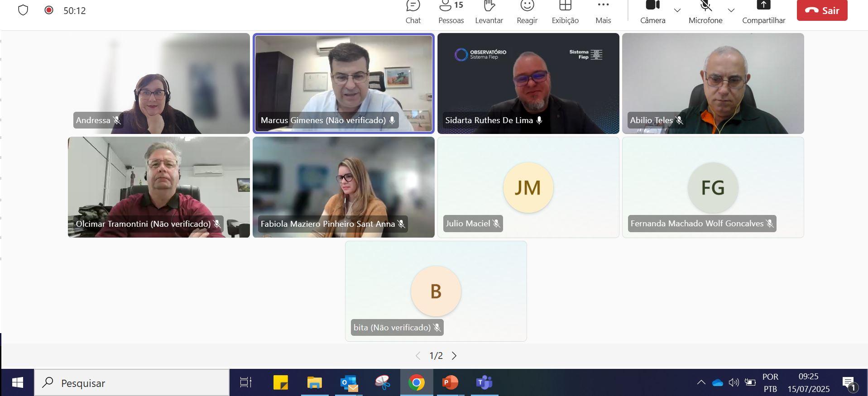
Task: Select Julio Maciel participant tile
Action: click(x=528, y=187)
